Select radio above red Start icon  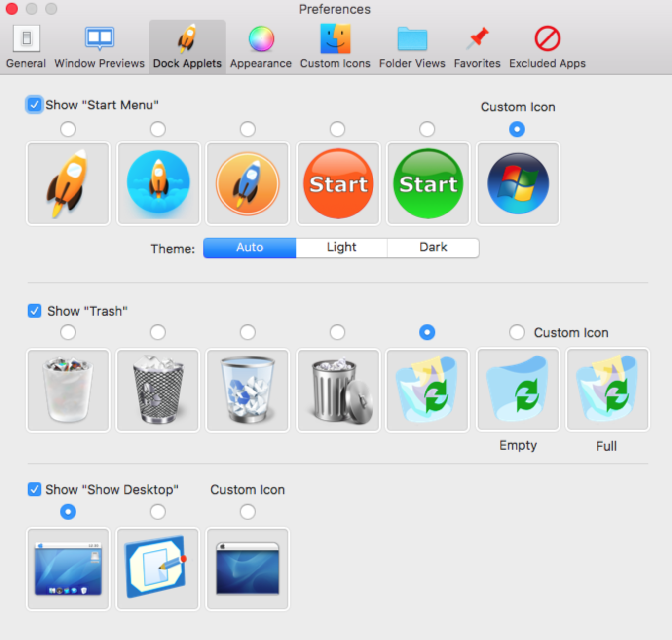click(x=337, y=129)
